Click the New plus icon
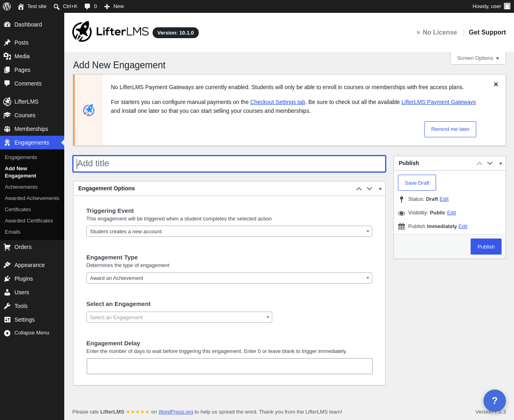514x420 pixels. point(107,6)
